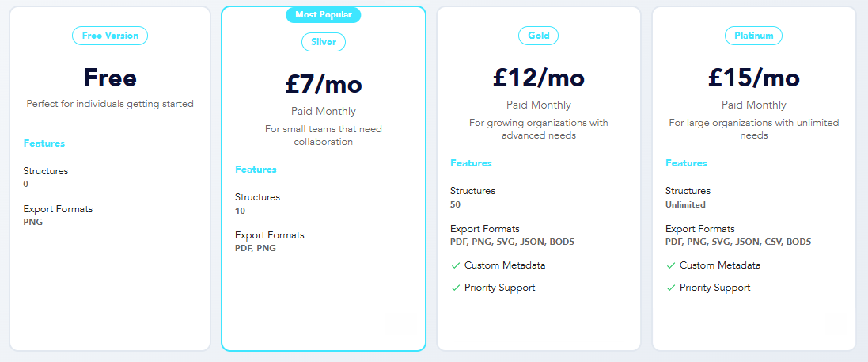Click the Platinum Custom Metadata checkmark icon
Image resolution: width=868 pixels, height=362 pixels.
[671, 265]
